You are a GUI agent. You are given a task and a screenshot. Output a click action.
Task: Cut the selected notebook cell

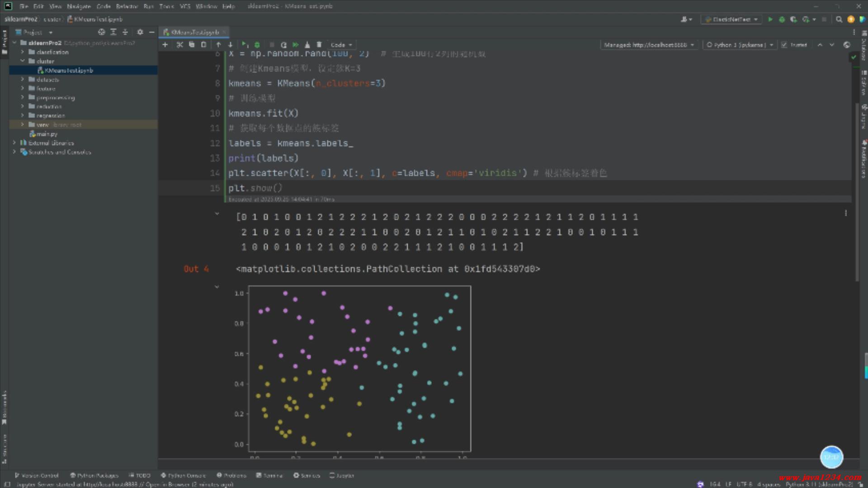[179, 45]
